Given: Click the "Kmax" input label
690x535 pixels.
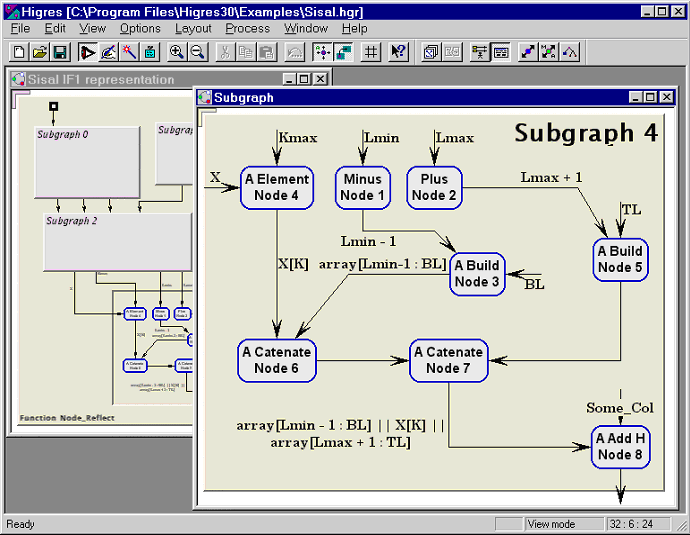Looking at the screenshot, I should (x=298, y=138).
